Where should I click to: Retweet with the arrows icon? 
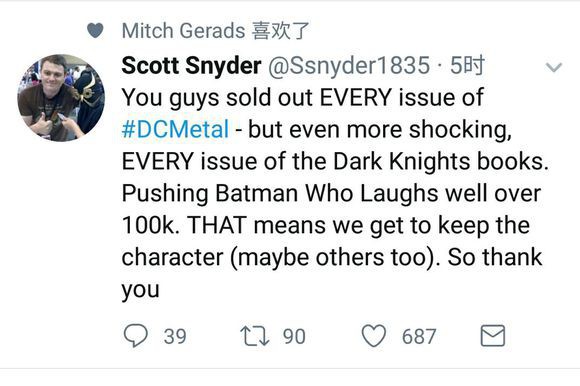tap(254, 336)
